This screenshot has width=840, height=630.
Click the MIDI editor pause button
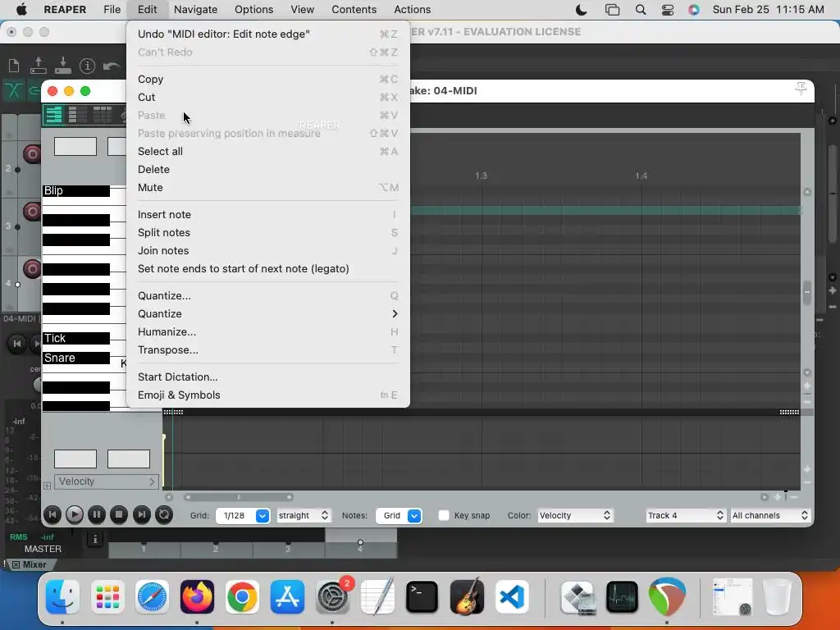click(x=97, y=515)
